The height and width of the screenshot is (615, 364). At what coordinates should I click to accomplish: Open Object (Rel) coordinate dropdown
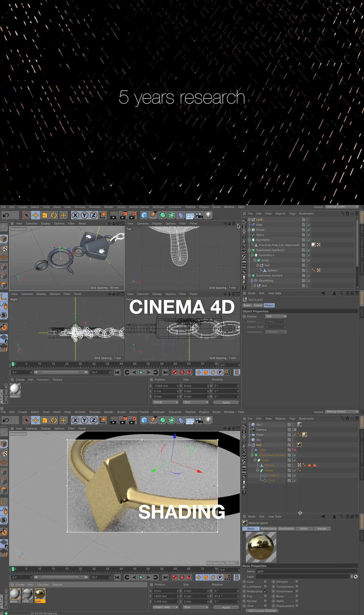165,607
